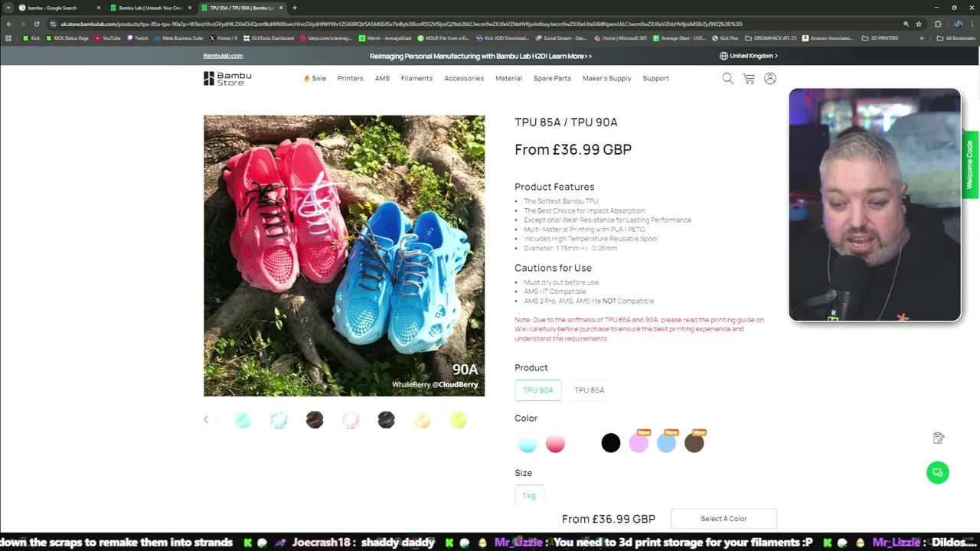Select the brown filament thumbnail
The width and height of the screenshot is (980, 551).
pyautogui.click(x=315, y=419)
